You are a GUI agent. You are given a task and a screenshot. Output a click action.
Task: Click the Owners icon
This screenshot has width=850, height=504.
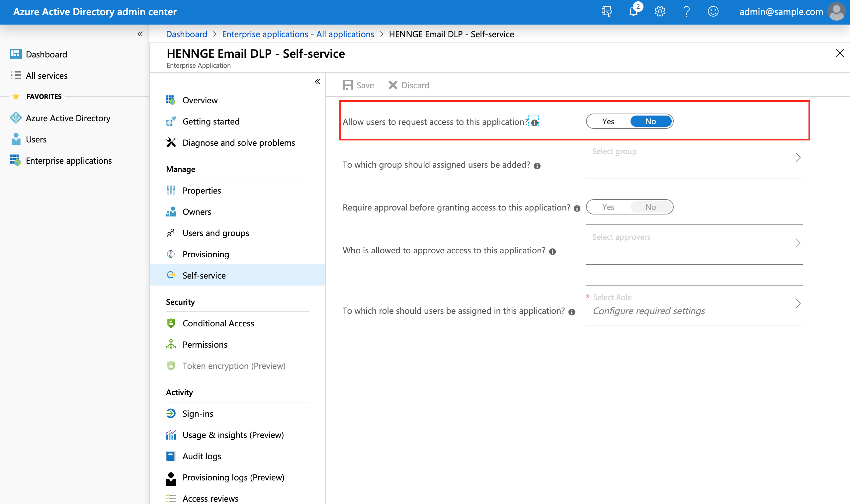click(x=171, y=211)
